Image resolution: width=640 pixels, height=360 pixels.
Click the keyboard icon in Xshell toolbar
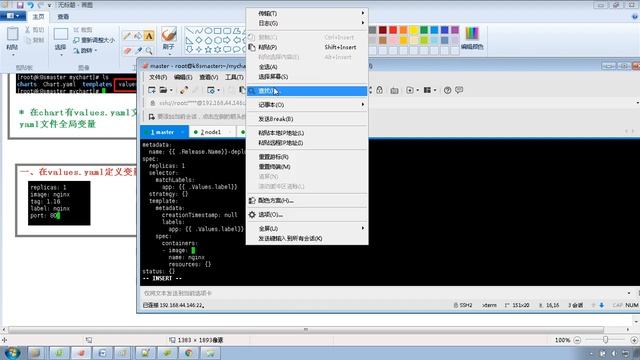click(x=394, y=91)
